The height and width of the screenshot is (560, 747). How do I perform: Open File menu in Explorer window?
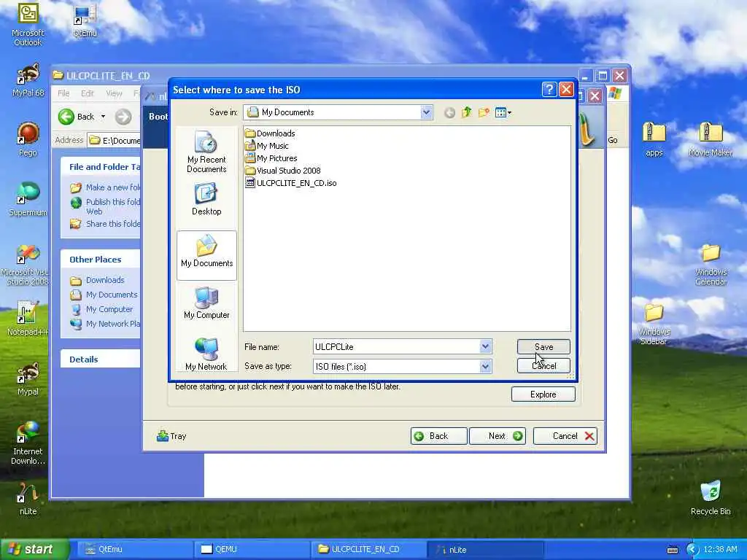point(63,93)
